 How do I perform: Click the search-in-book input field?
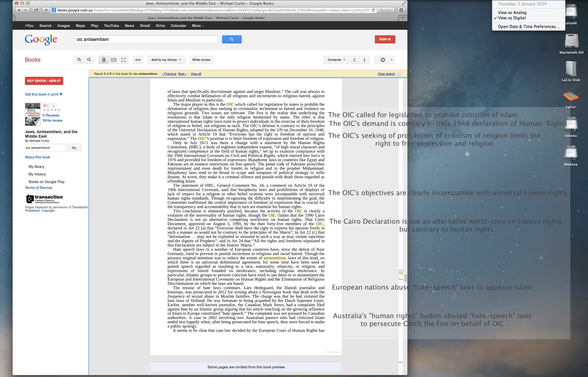coord(45,148)
